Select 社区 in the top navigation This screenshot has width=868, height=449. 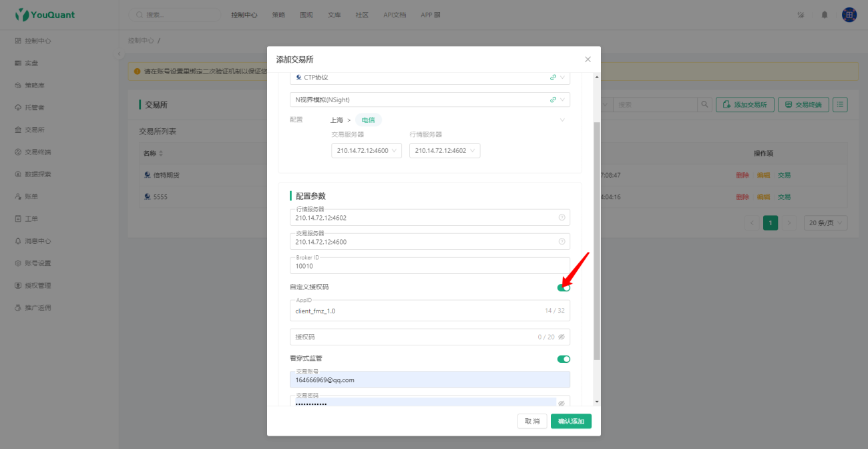(363, 15)
